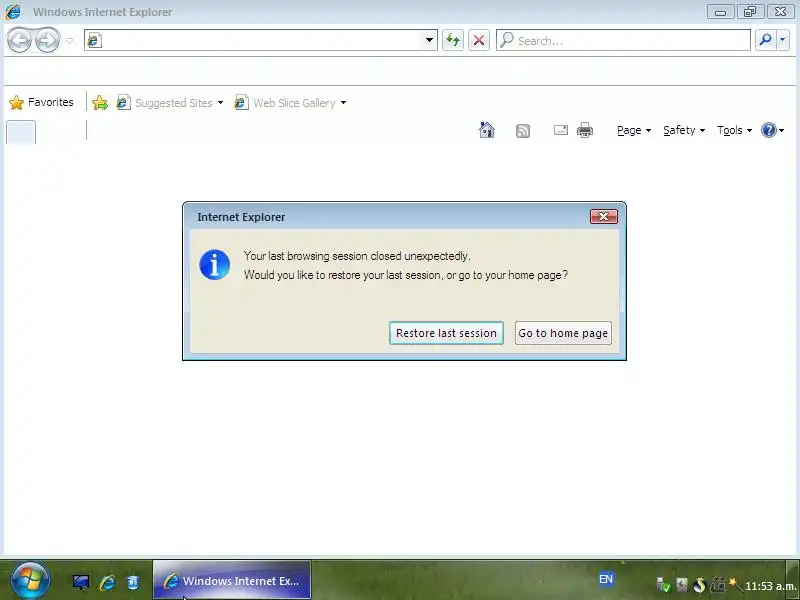Screen dimensions: 800x600
Task: Expand the address bar history dropdown
Action: point(429,40)
